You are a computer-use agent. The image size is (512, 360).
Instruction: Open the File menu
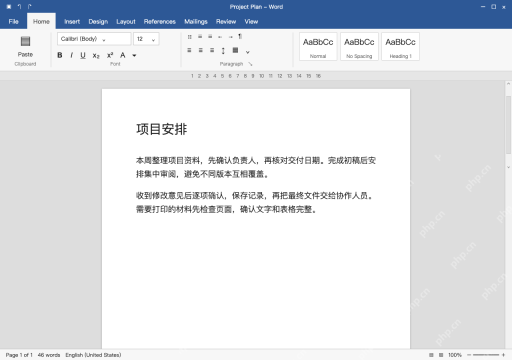tap(14, 22)
